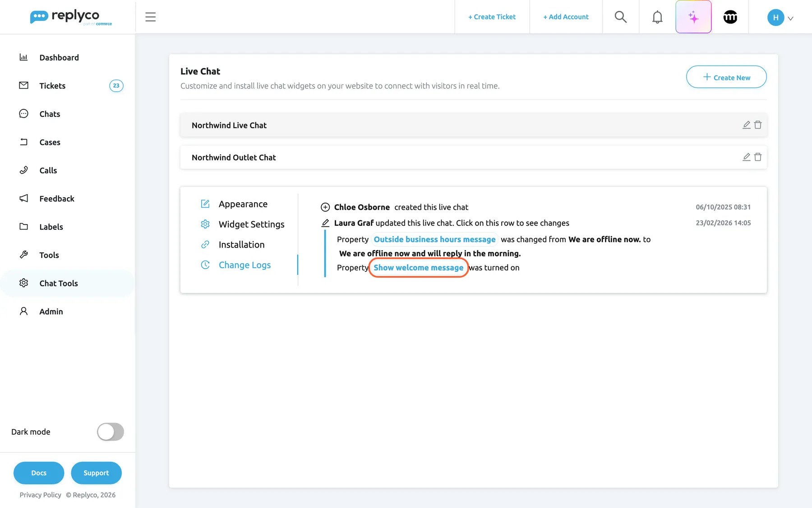Image resolution: width=812 pixels, height=508 pixels.
Task: Expand the Northwind Outlet Chat row
Action: (x=473, y=157)
